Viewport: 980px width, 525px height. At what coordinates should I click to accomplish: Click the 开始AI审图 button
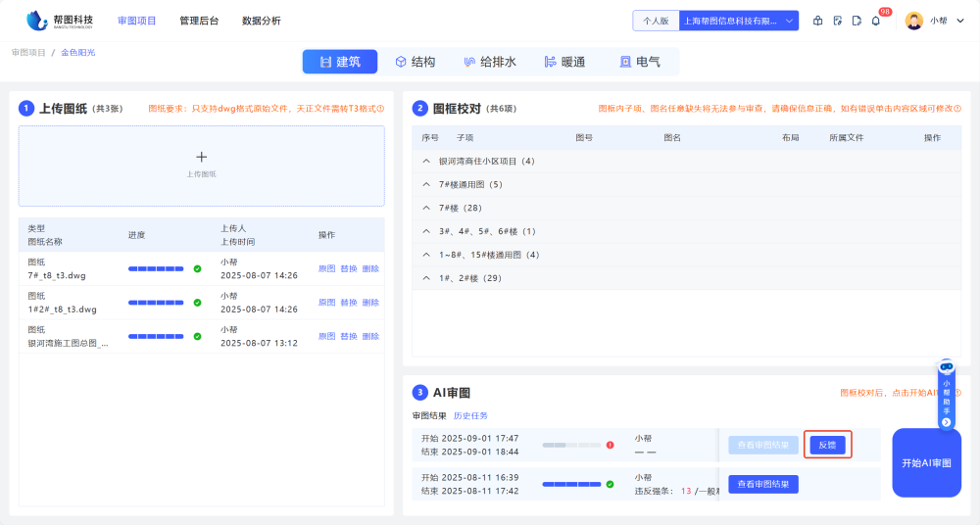click(x=926, y=462)
